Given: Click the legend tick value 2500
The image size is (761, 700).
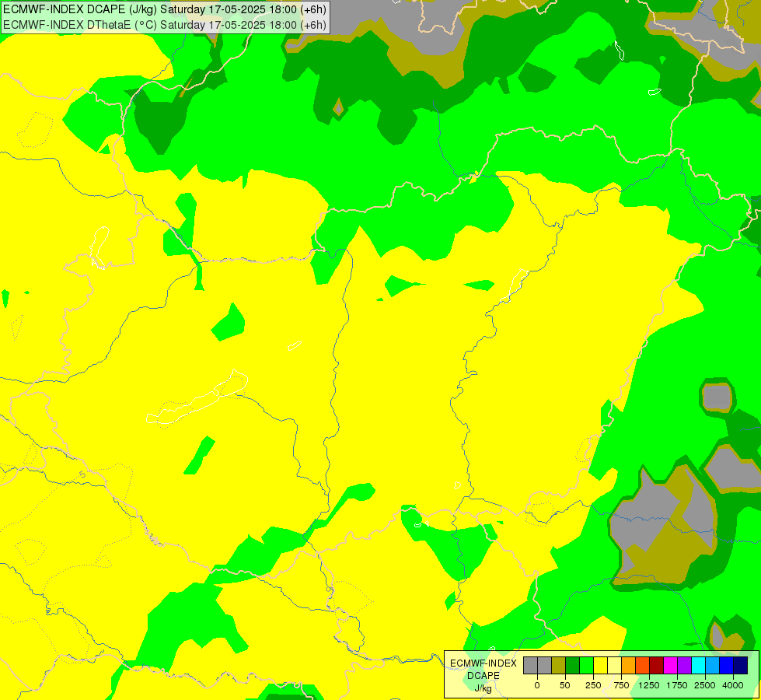Looking at the screenshot, I should click(705, 685).
